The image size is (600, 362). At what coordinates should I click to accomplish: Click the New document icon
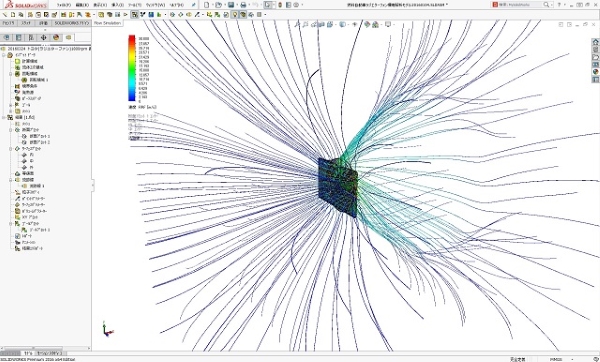coord(207,5)
